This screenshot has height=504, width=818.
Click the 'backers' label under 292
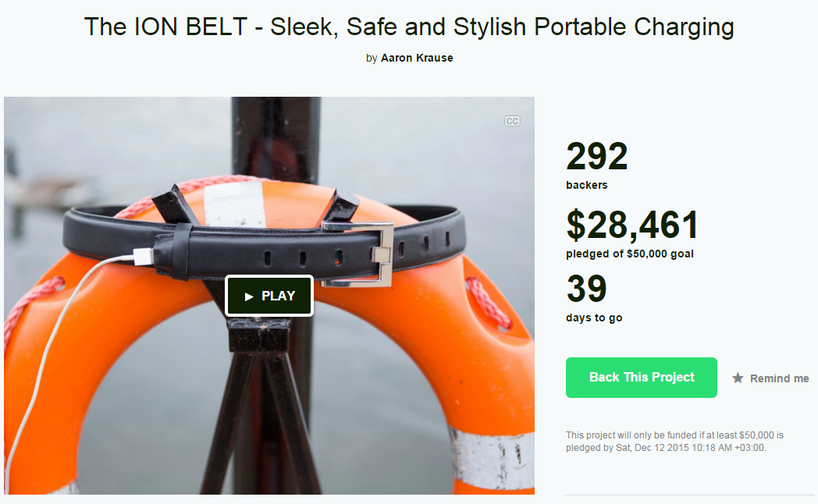click(587, 185)
